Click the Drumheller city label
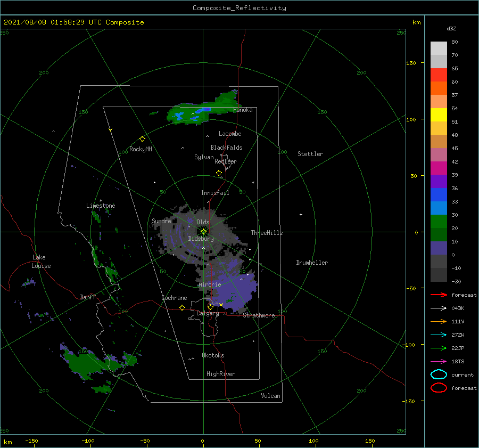Screen dimensions: 479x448 pyautogui.click(x=312, y=263)
